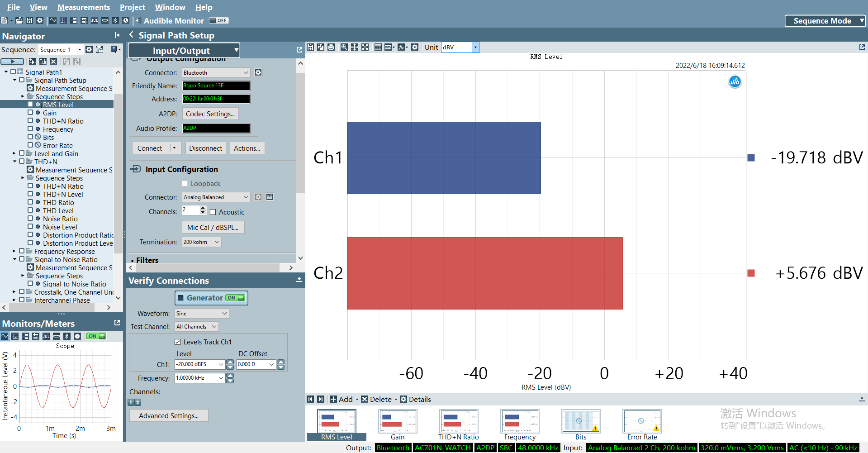
Task: Show the data table from graph toolbar
Action: (378, 47)
